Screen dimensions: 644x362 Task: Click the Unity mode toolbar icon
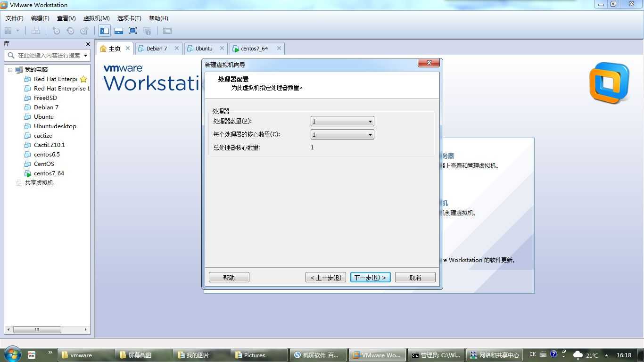147,31
